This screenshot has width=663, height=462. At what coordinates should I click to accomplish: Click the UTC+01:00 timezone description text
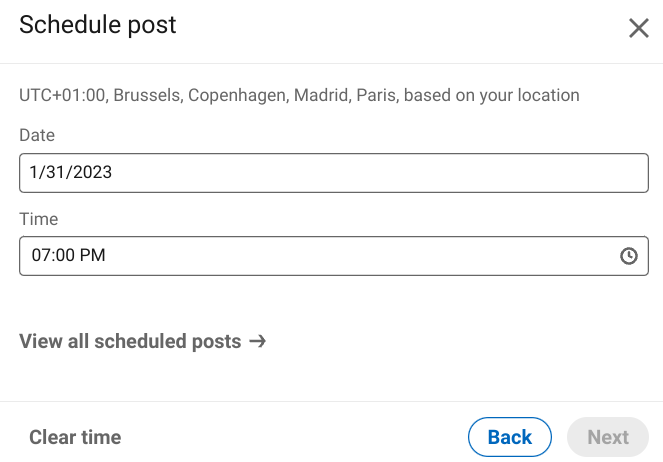click(299, 96)
